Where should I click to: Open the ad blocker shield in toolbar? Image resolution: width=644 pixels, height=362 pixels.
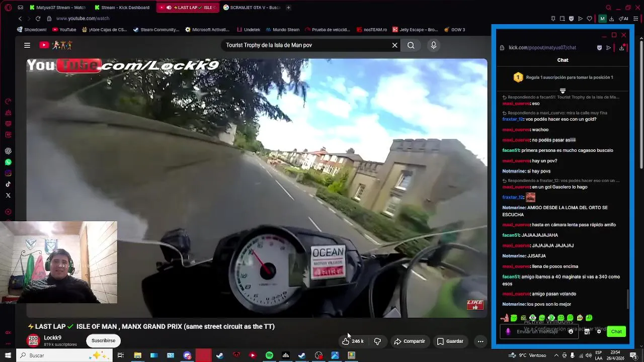click(x=571, y=19)
